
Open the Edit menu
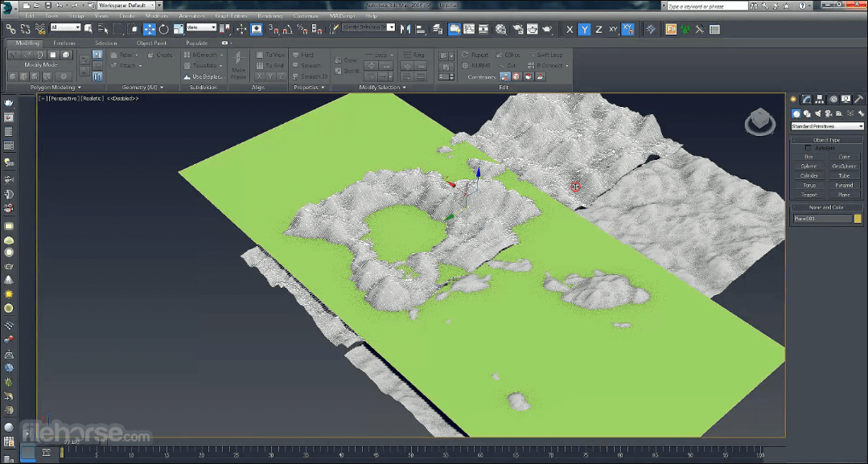[29, 16]
